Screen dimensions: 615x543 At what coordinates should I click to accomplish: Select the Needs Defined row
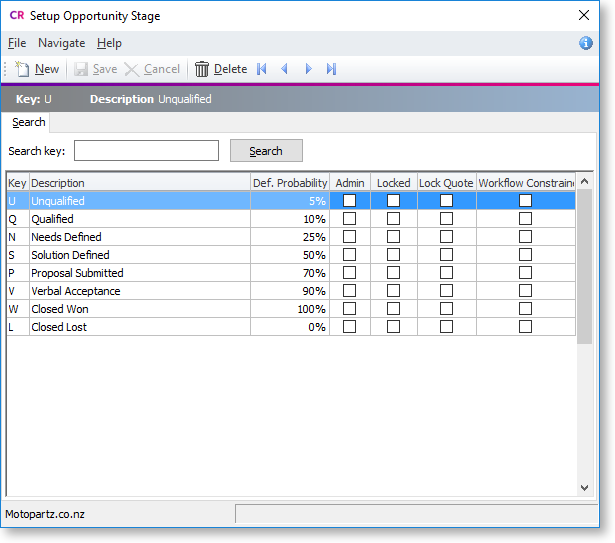point(291,237)
